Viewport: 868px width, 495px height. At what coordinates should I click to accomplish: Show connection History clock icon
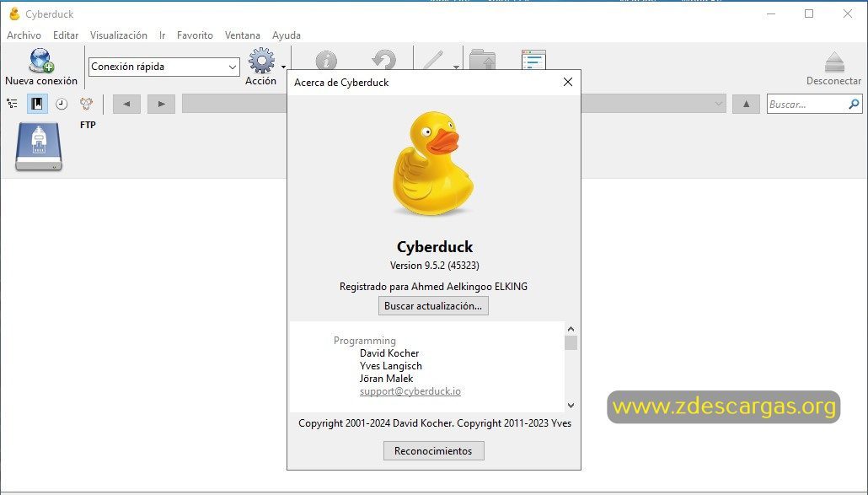point(62,104)
